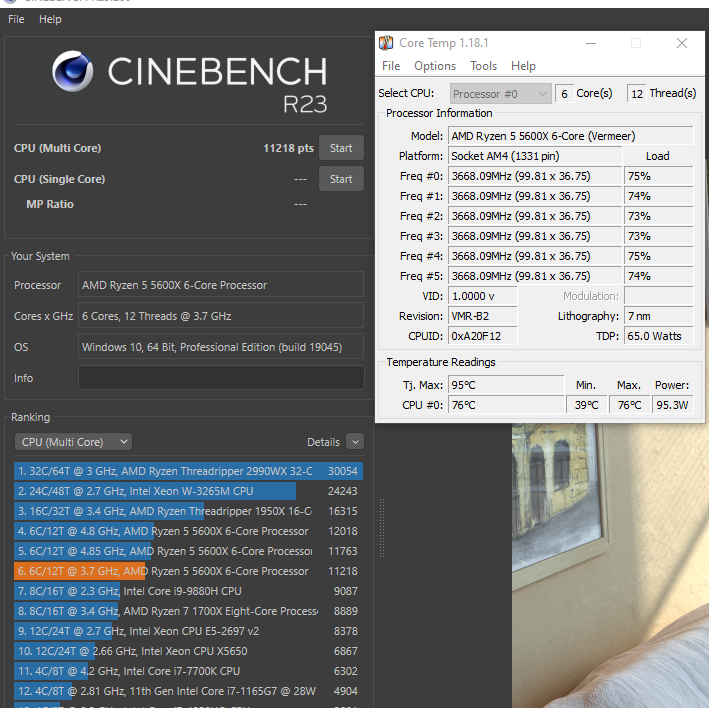Select the Processor name field in Your System
This screenshot has height=708, width=709.
(x=221, y=285)
